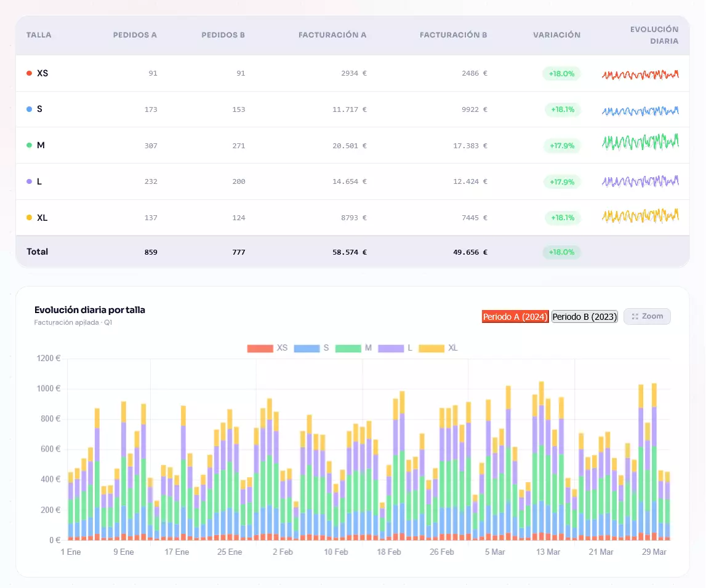This screenshot has width=706, height=588.
Task: Open the XL row yellow sparkline
Action: [x=640, y=215]
